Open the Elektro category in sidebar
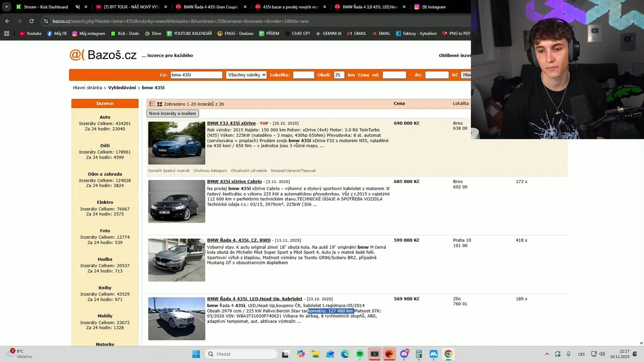This screenshot has height=362, width=644. [x=105, y=203]
